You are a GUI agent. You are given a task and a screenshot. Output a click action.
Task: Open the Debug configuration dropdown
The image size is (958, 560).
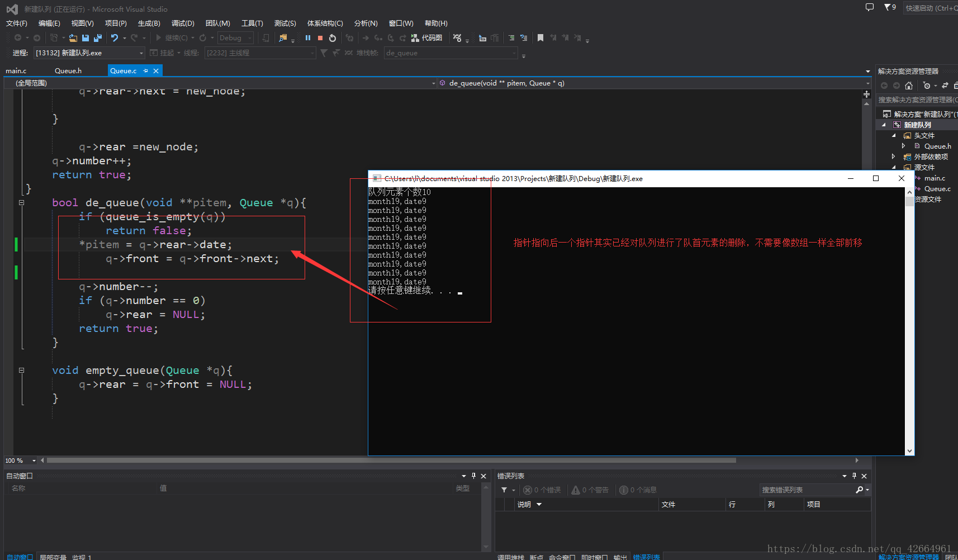235,38
